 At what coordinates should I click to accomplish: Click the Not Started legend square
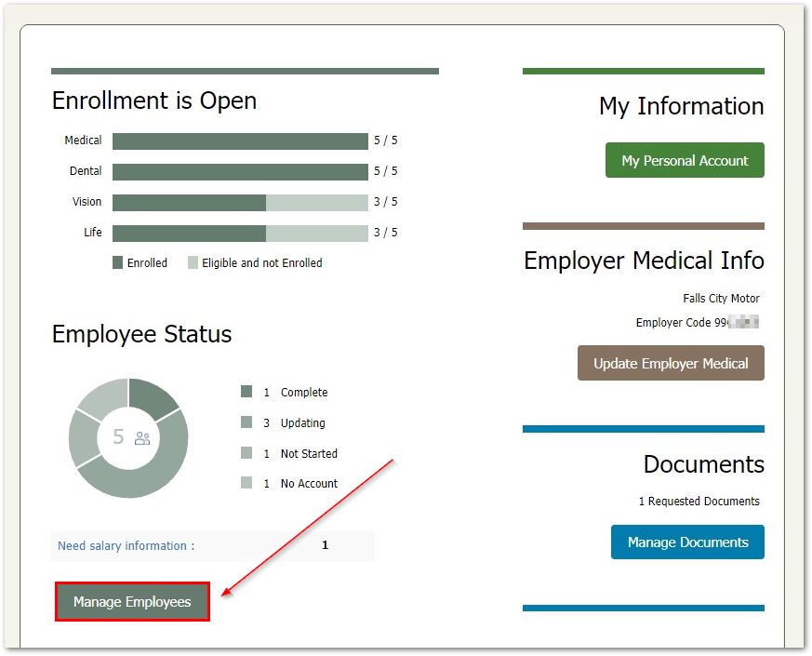[246, 454]
